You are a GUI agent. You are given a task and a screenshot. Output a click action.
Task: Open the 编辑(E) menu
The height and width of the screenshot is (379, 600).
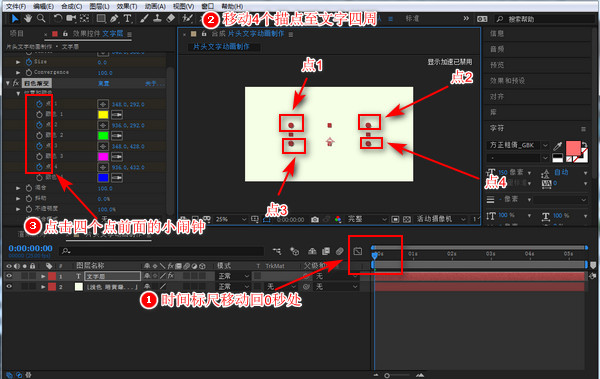tap(43, 7)
